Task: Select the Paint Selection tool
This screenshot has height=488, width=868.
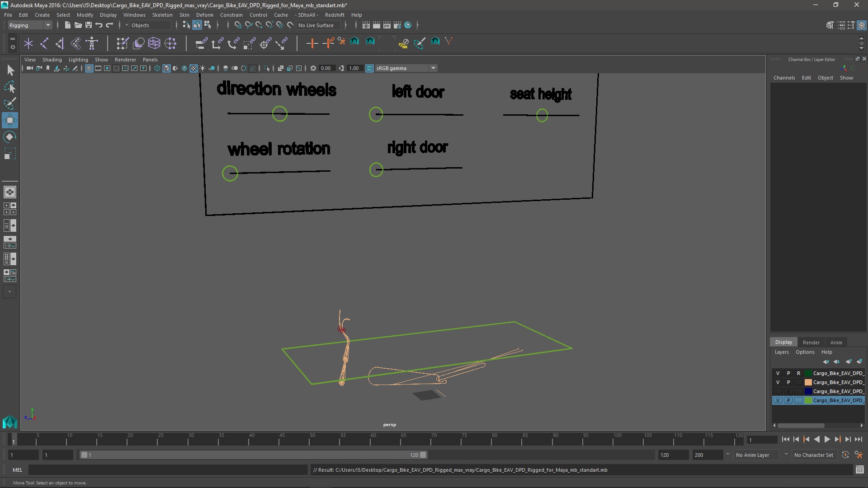Action: click(10, 103)
